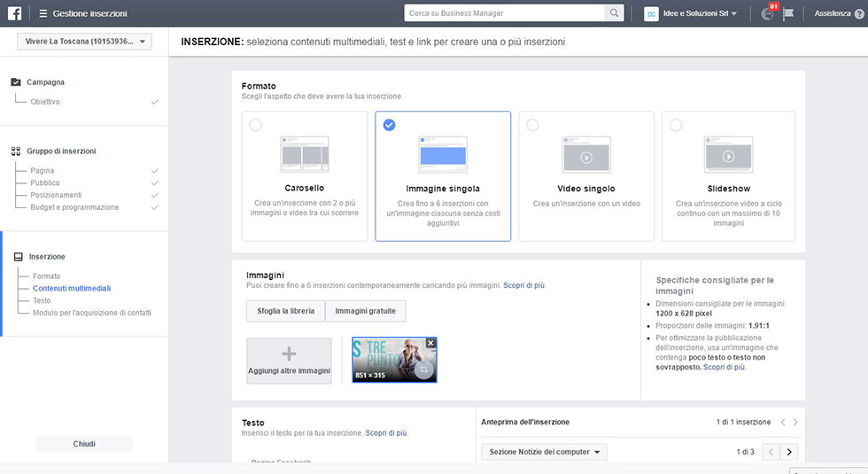Go to Obiettivo in the sidebar

click(45, 102)
